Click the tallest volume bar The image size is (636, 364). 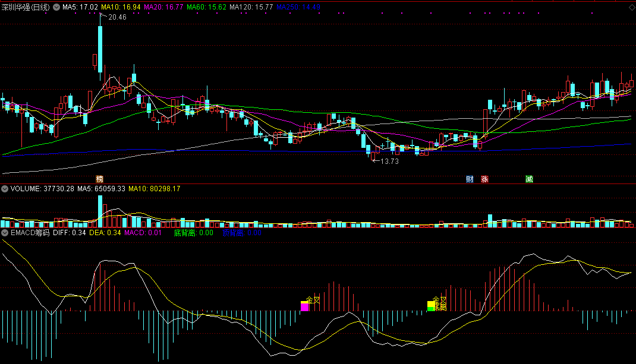[x=100, y=211]
